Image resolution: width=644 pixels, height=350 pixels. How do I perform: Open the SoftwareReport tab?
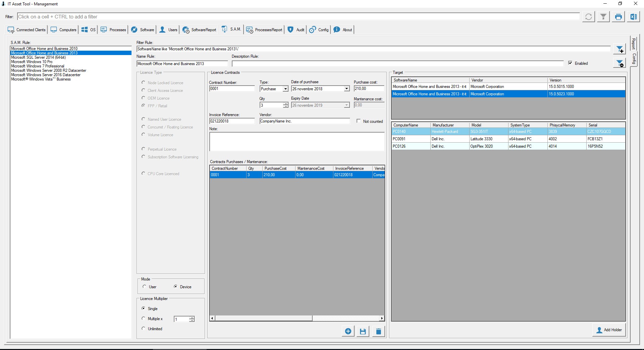pos(199,30)
